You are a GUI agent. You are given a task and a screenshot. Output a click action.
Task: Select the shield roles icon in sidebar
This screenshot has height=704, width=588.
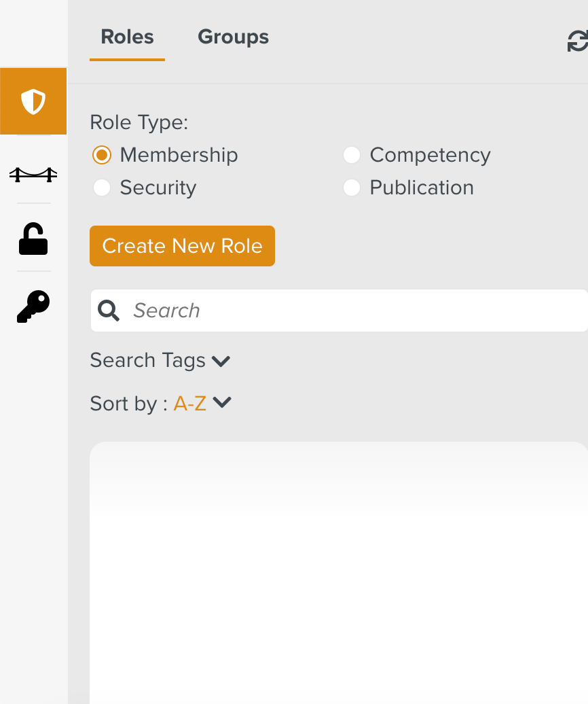pyautogui.click(x=33, y=100)
